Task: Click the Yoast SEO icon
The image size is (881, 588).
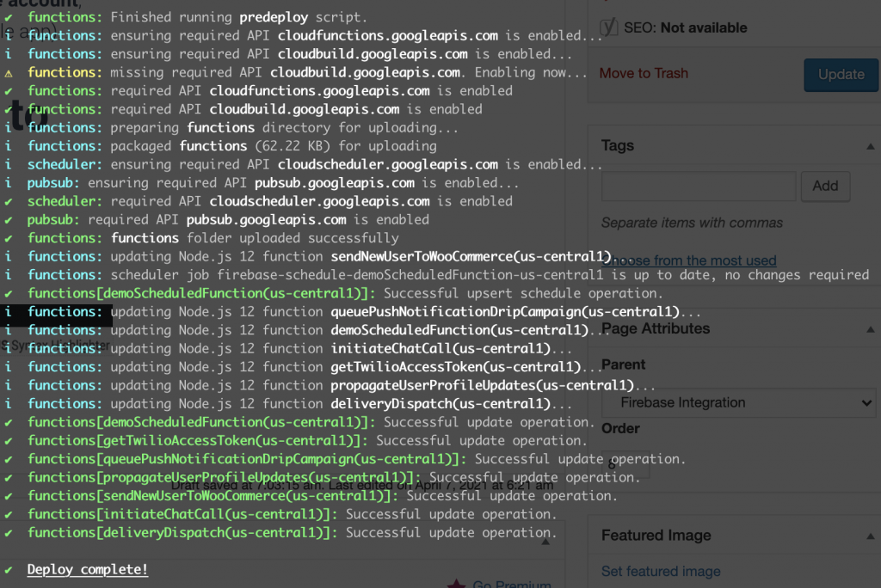Action: (x=609, y=27)
